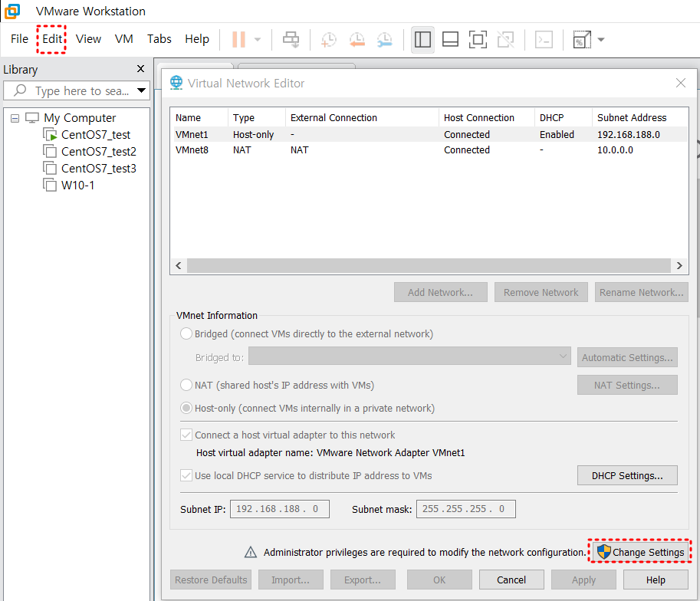Toggle the thumbnail bar view icon

(450, 39)
